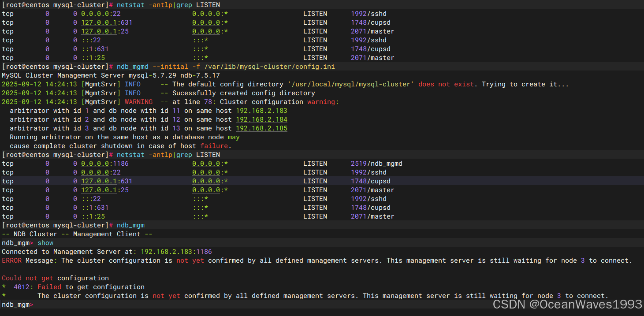The image size is (644, 316).
Task: Click the 'show' command text
Action: tap(45, 243)
